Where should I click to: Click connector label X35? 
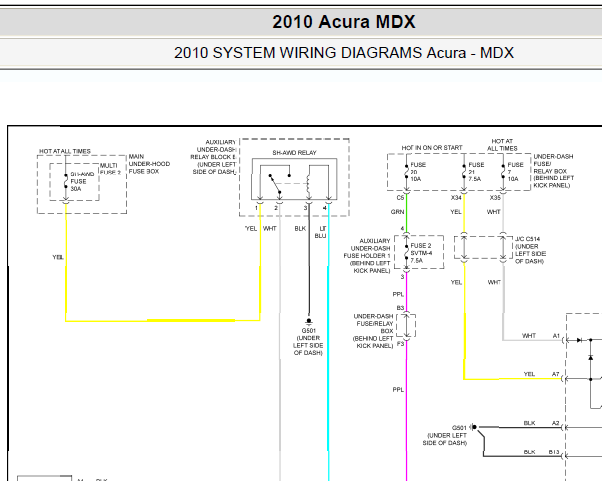495,198
